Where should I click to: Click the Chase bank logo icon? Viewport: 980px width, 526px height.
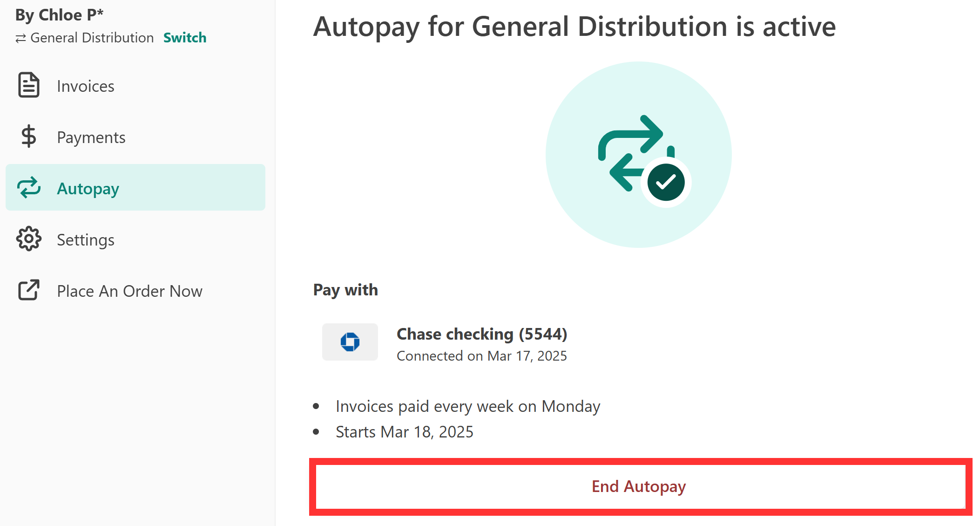pos(350,342)
